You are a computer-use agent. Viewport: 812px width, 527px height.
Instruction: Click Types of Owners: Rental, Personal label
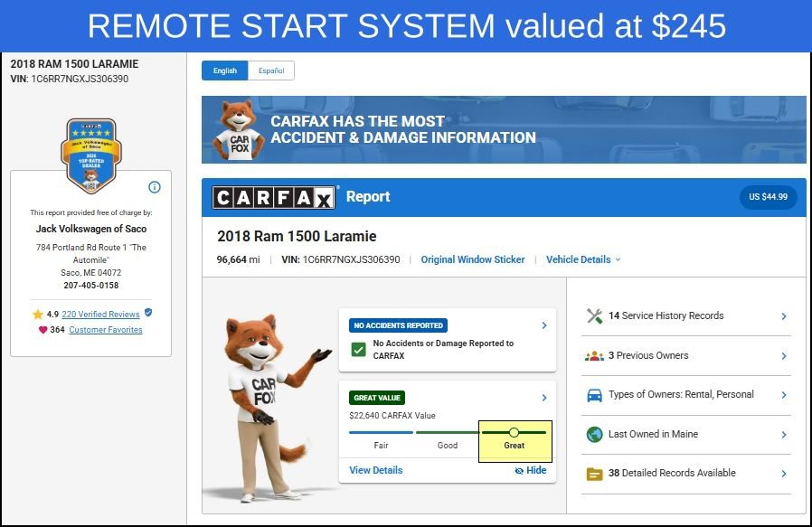tap(681, 394)
